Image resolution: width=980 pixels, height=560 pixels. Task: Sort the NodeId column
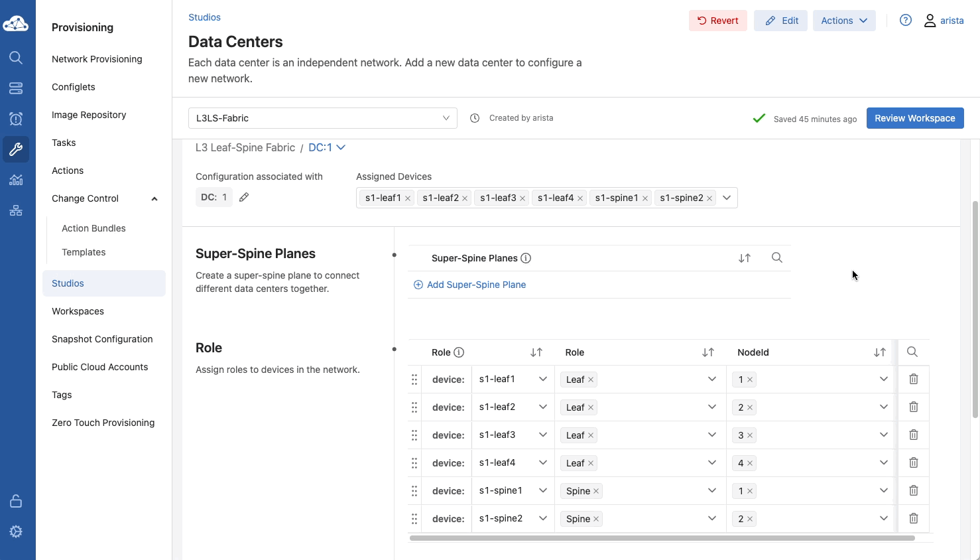click(x=879, y=352)
